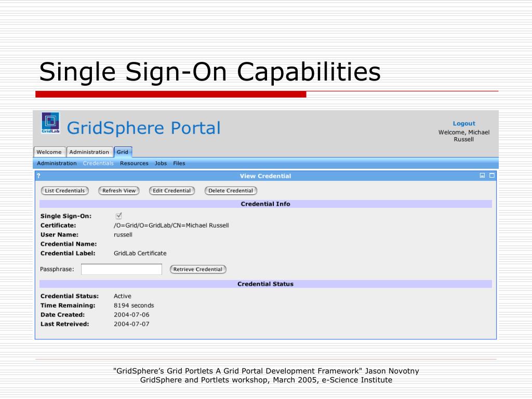Open the Jobs submenu item
Image resolution: width=532 pixels, height=399 pixels.
161,163
